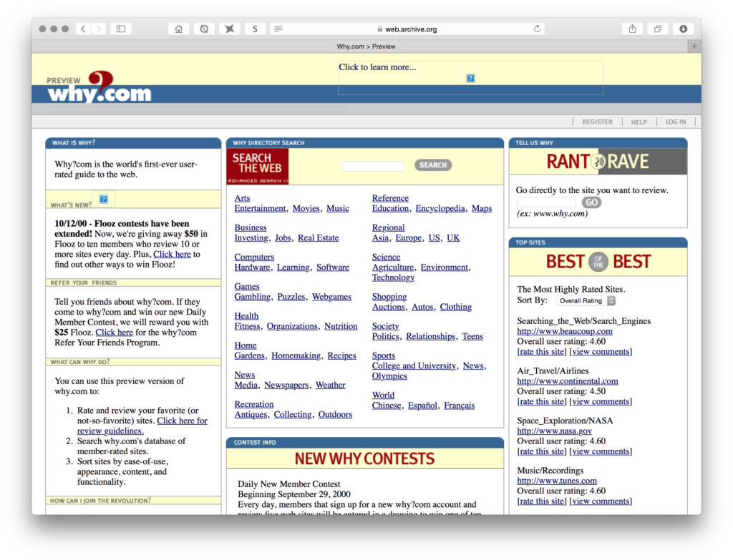
Task: Show all tabs overview icon
Action: pos(657,29)
